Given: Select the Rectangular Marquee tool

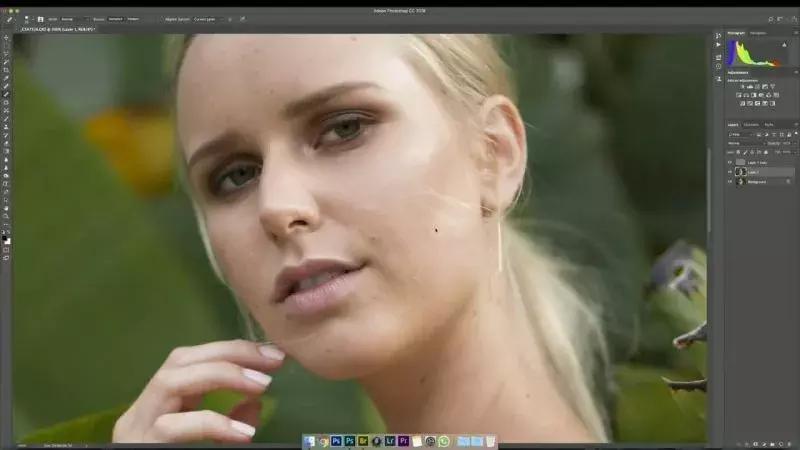Looking at the screenshot, I should (6, 45).
